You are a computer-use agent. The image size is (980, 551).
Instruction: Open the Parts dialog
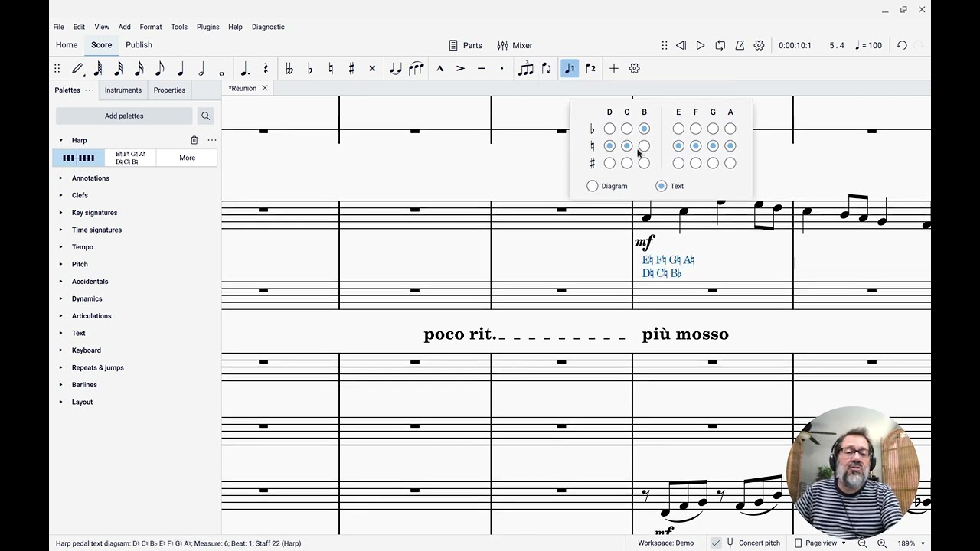pyautogui.click(x=465, y=45)
